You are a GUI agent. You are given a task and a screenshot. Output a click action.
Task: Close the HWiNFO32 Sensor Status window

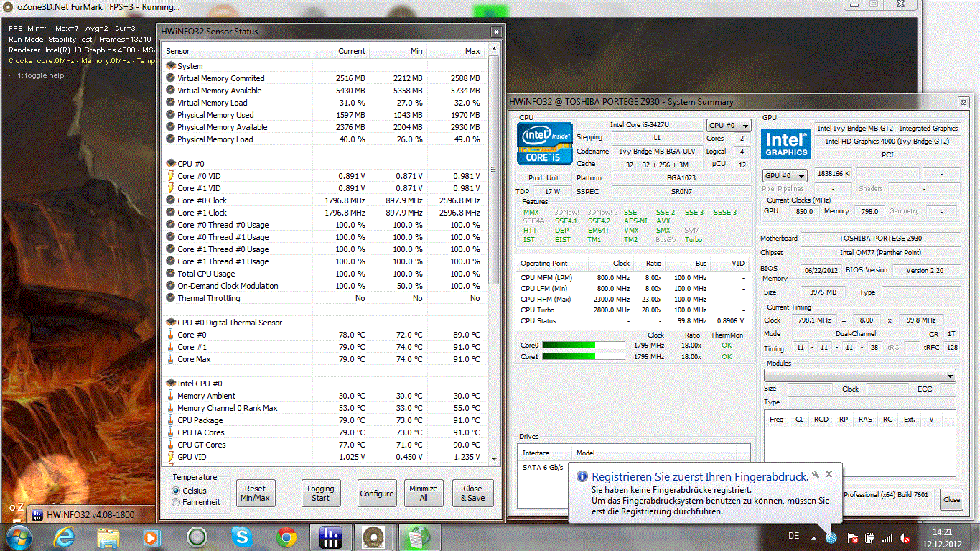coord(495,32)
